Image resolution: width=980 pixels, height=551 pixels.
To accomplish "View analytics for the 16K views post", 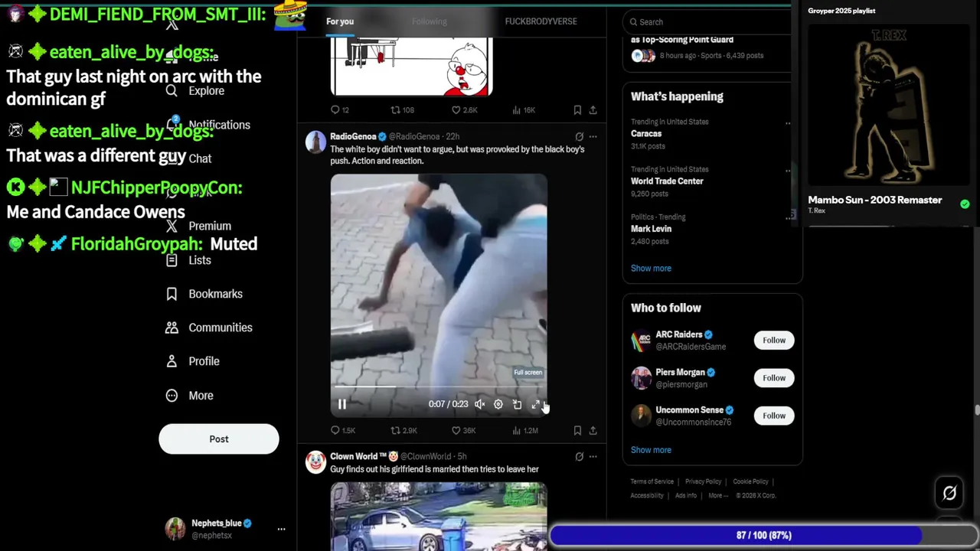I will tap(524, 110).
